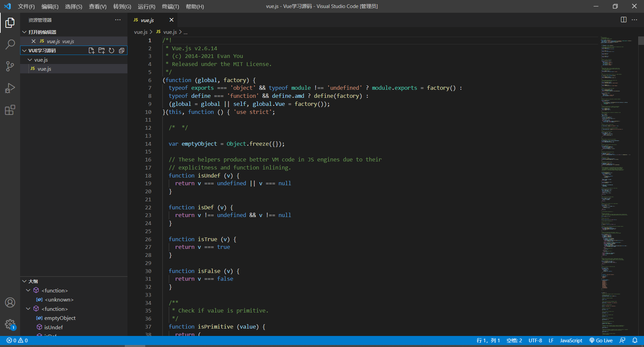Click the editor vertical scrollbar thumb
Viewport: 644px width, 347px height.
point(641,41)
